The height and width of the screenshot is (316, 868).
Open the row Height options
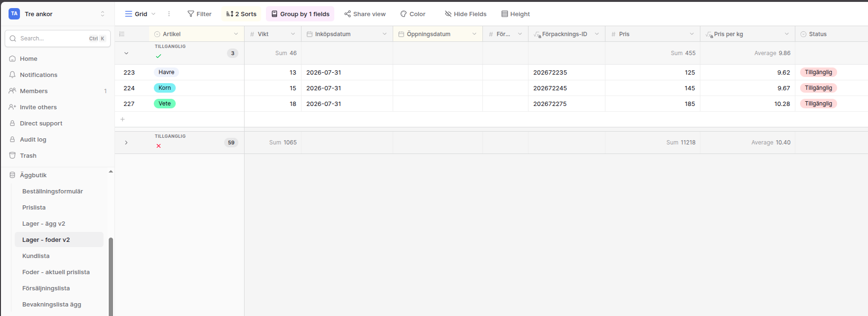pyautogui.click(x=516, y=14)
